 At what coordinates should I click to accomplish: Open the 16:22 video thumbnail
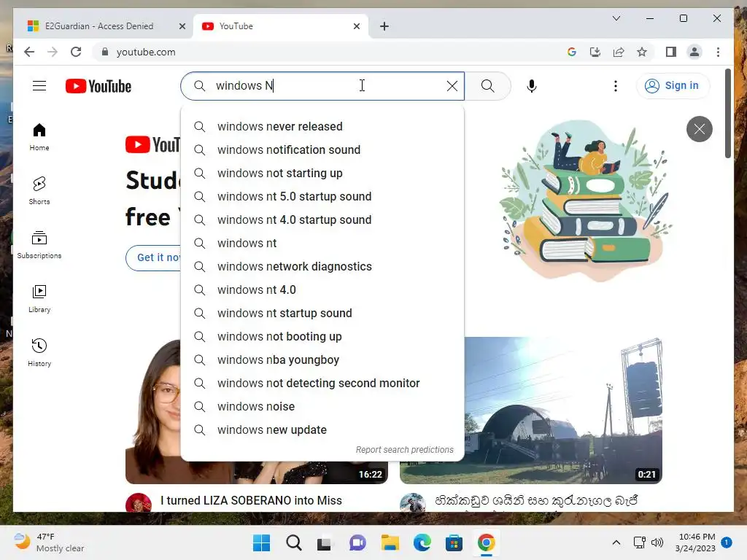click(x=256, y=472)
